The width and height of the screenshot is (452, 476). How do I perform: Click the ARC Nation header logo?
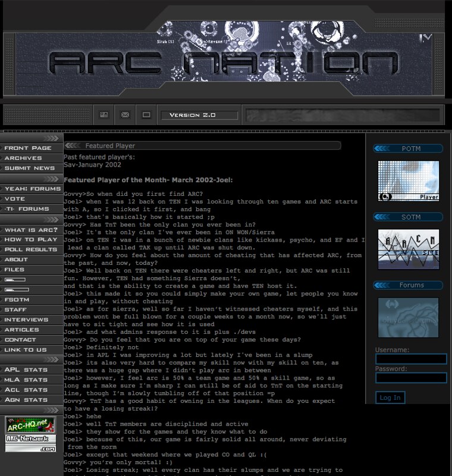pyautogui.click(x=223, y=62)
